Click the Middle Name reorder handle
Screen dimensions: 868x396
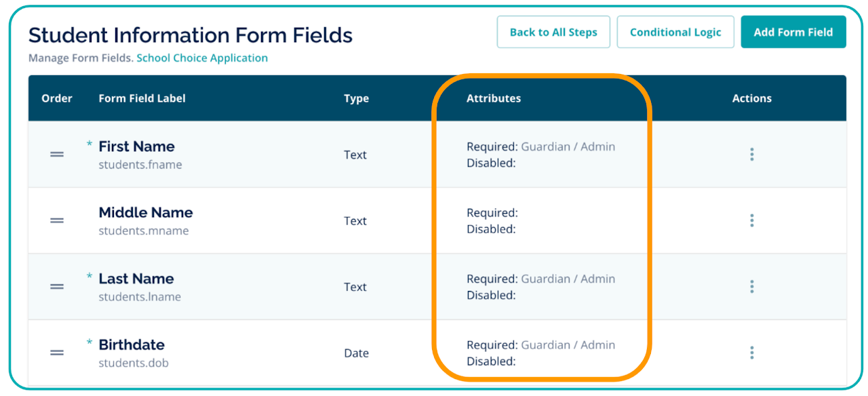coord(57,221)
